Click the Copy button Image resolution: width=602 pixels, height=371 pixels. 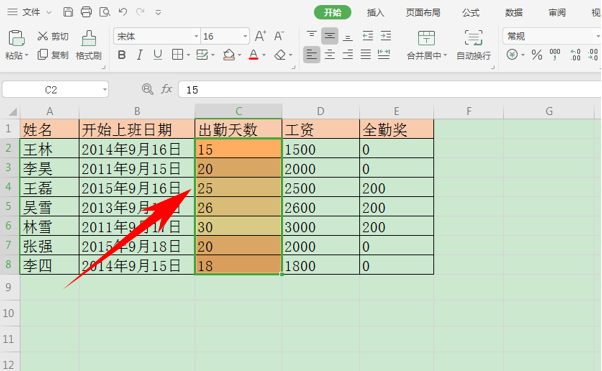[x=53, y=55]
